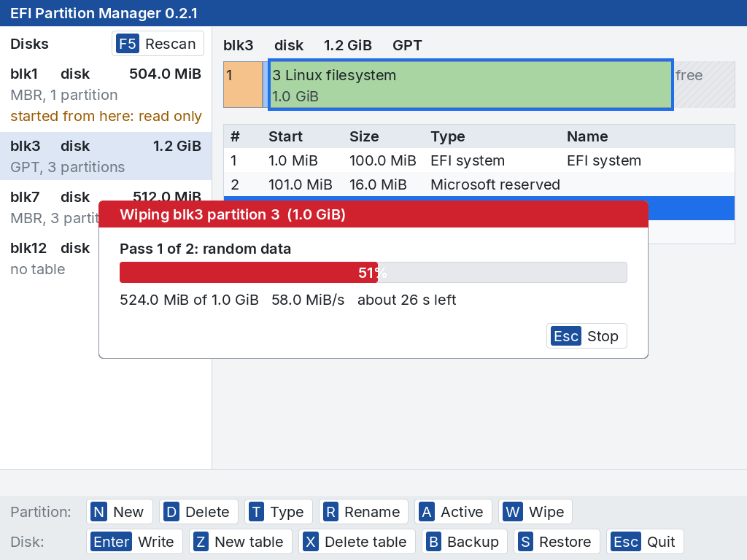Click the red wipe progress bar
Viewport: 747px width, 560px height.
[373, 273]
